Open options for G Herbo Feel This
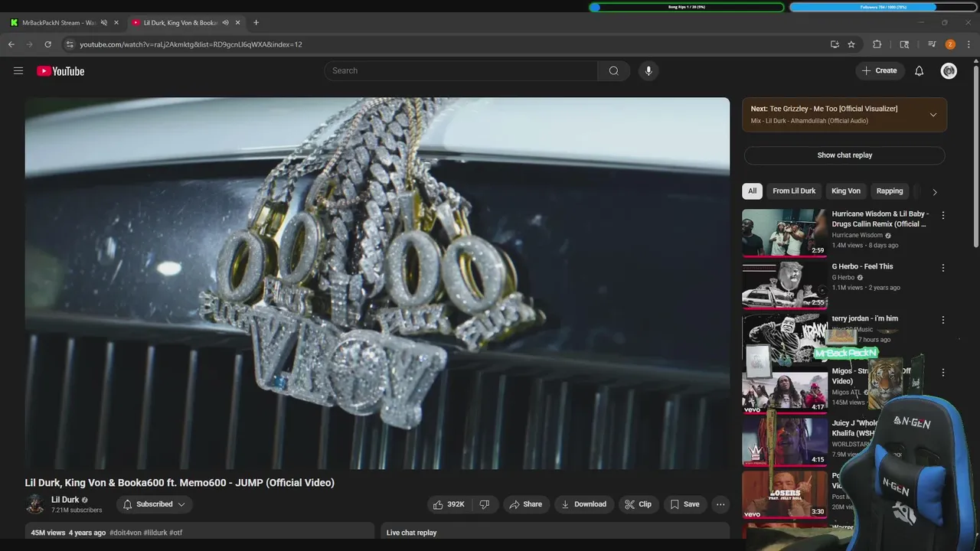The width and height of the screenshot is (980, 551). (x=943, y=268)
